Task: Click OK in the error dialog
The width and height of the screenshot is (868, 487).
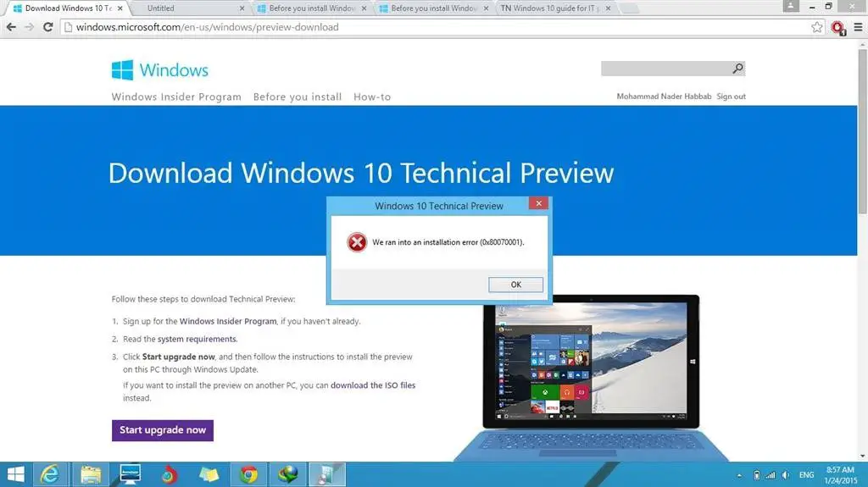Action: (x=515, y=285)
